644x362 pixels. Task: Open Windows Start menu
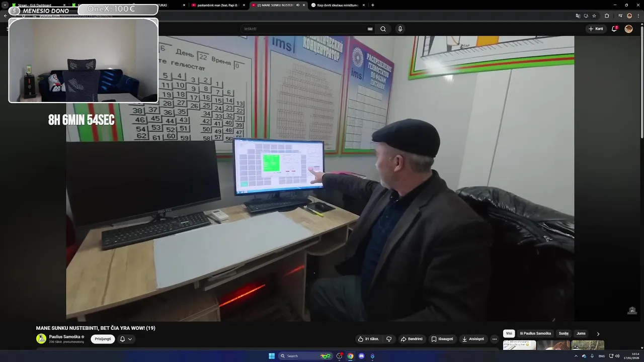272,356
